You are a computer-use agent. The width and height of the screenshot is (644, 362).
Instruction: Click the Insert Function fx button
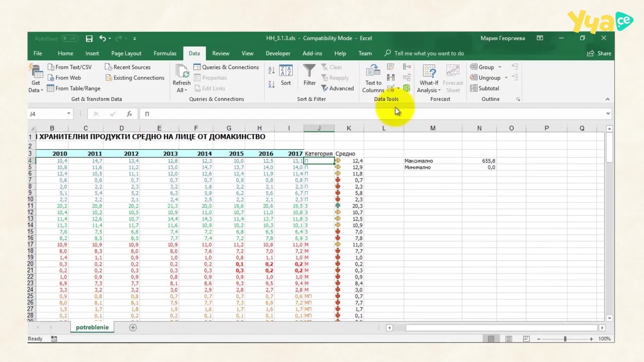(x=129, y=114)
